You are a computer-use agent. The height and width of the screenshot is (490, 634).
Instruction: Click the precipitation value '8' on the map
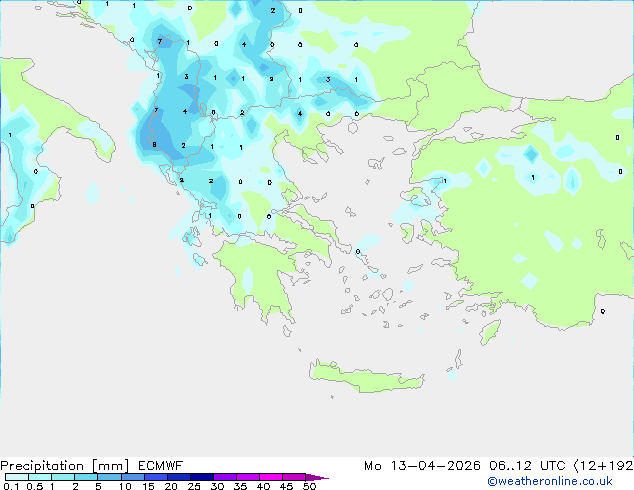(x=154, y=145)
